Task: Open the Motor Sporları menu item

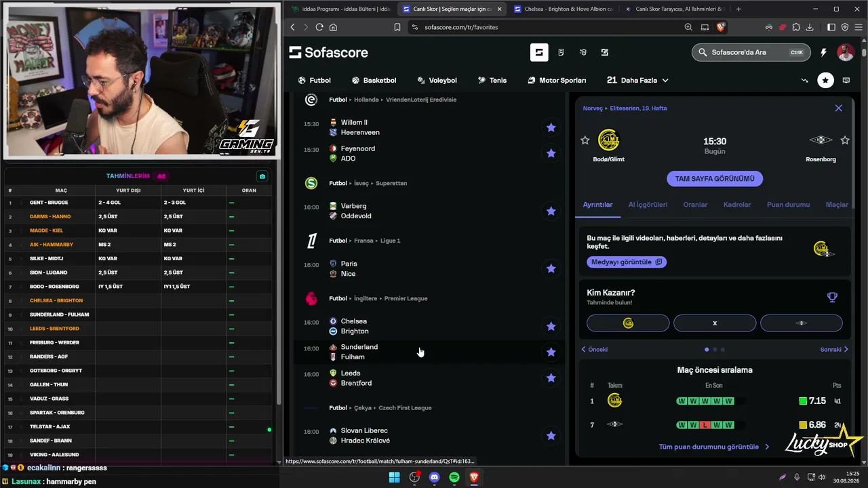Action: coord(557,80)
